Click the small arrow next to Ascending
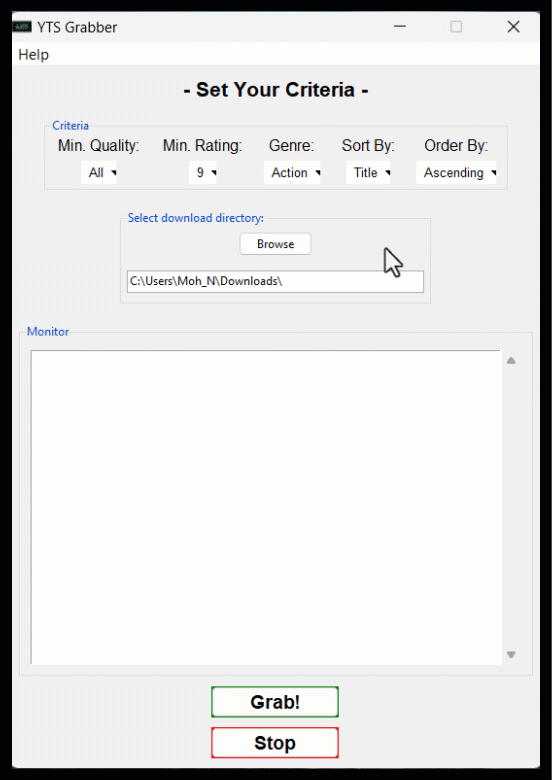Image resolution: width=552 pixels, height=780 pixels. [493, 173]
